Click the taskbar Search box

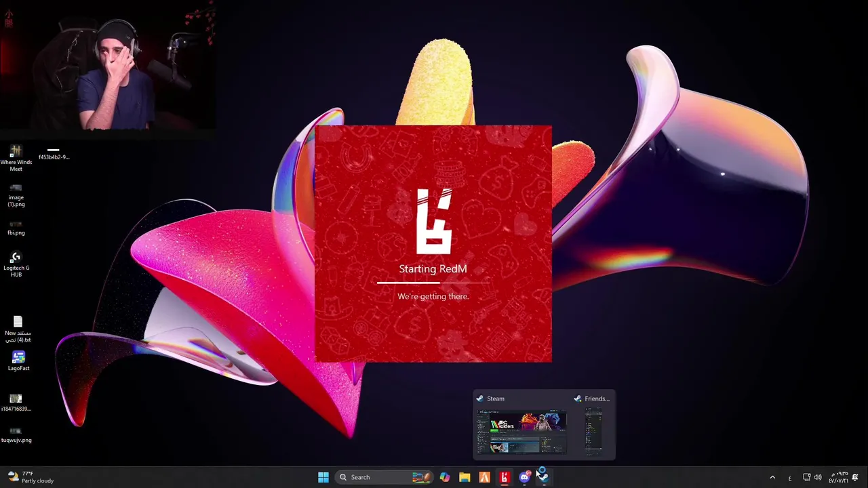click(384, 477)
